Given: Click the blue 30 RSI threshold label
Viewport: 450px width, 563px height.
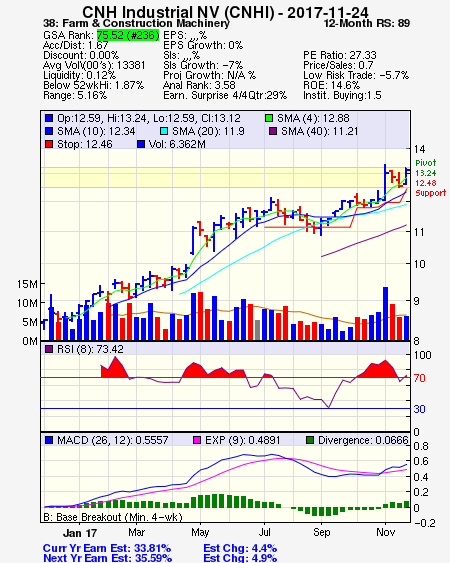Looking at the screenshot, I should tap(419, 409).
